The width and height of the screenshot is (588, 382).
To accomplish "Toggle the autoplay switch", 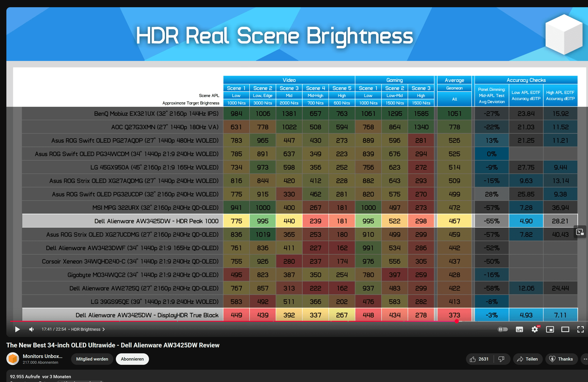I will tap(502, 329).
